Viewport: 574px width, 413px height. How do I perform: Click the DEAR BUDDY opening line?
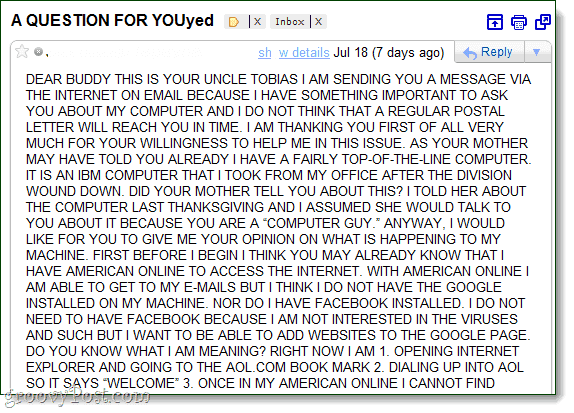pyautogui.click(x=278, y=79)
